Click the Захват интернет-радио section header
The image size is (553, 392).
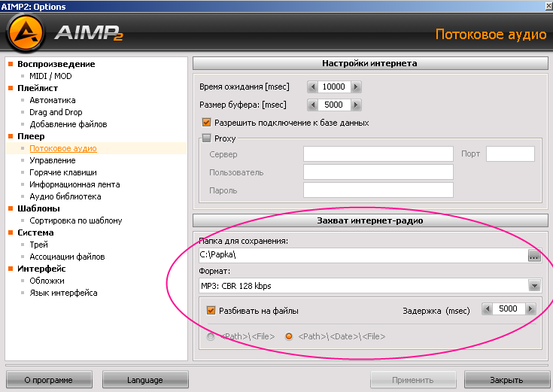370,220
